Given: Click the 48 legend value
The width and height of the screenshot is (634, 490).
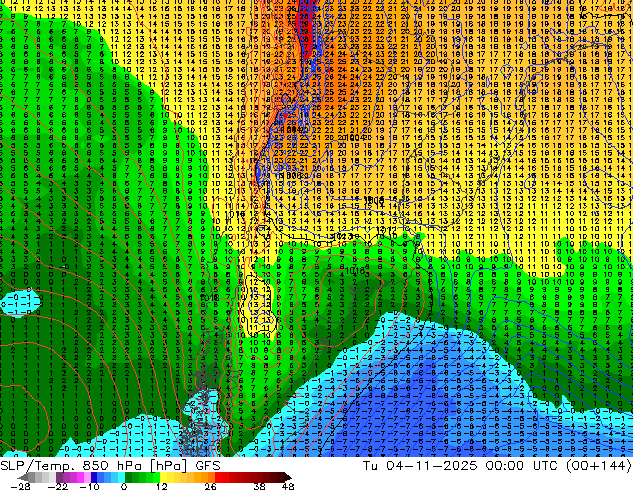Looking at the screenshot, I should [287, 486].
